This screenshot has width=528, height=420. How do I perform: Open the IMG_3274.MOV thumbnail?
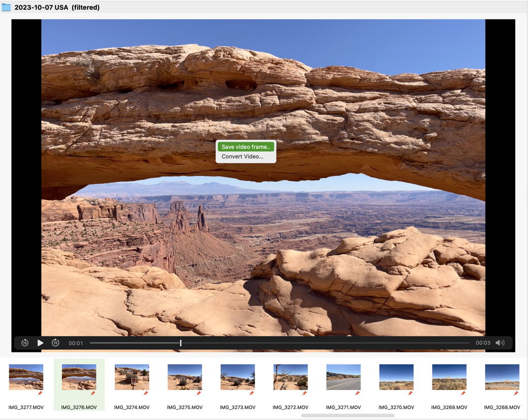pos(131,377)
